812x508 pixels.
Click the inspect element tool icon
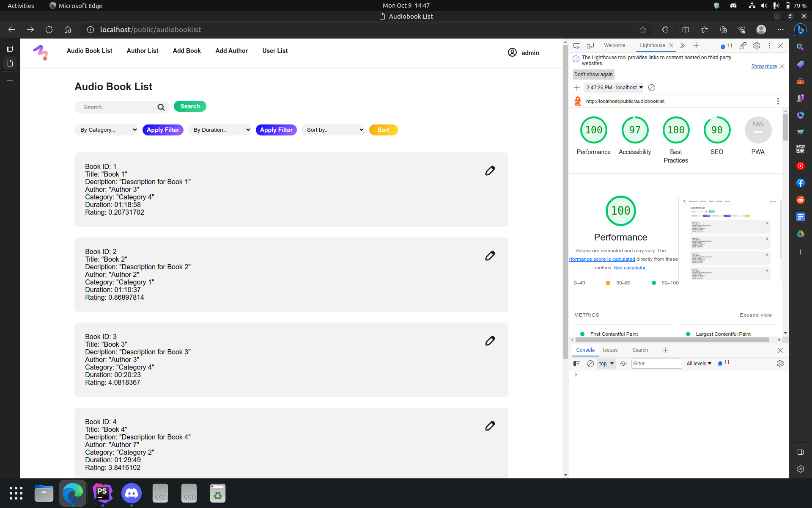tap(576, 46)
